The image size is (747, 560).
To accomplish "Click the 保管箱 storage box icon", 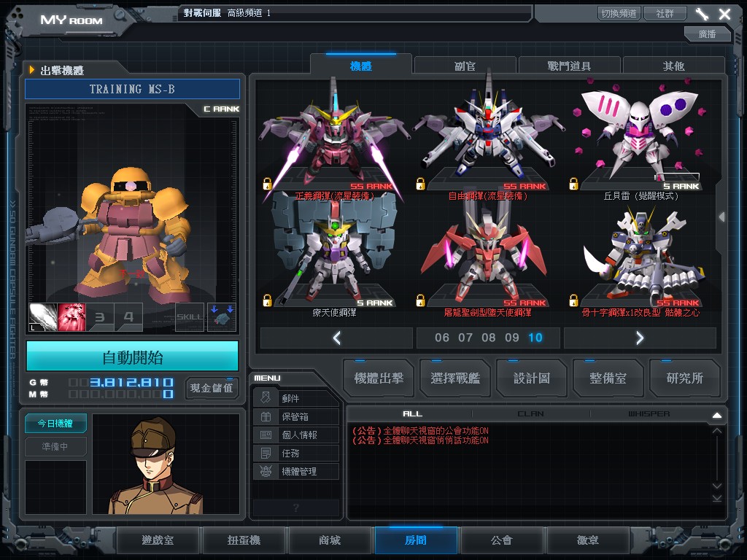I will click(266, 416).
